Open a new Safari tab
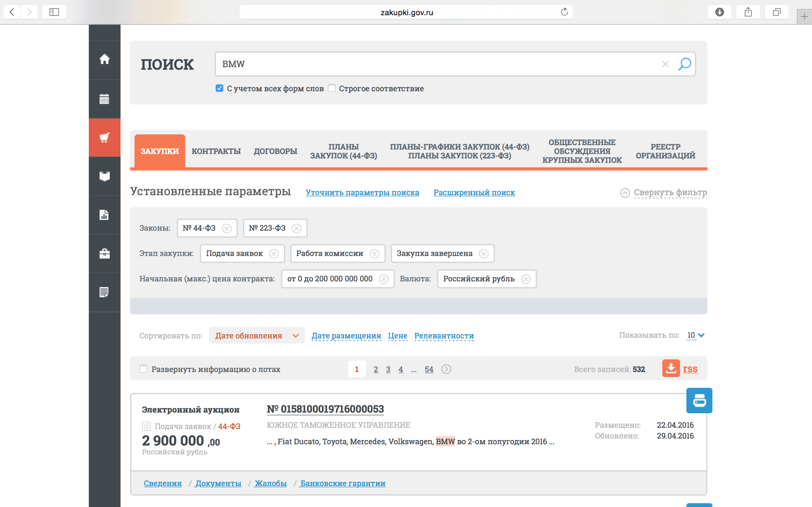The width and height of the screenshot is (812, 507). click(804, 17)
